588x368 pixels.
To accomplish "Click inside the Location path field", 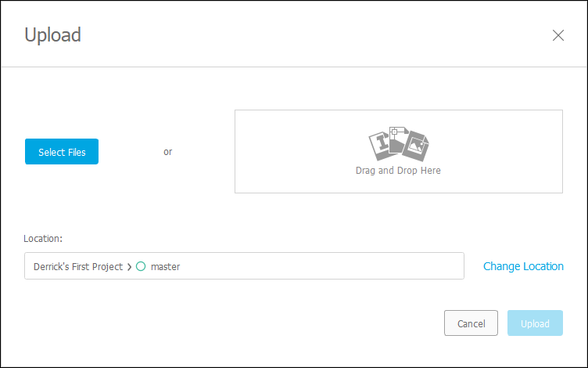I will click(313, 266).
